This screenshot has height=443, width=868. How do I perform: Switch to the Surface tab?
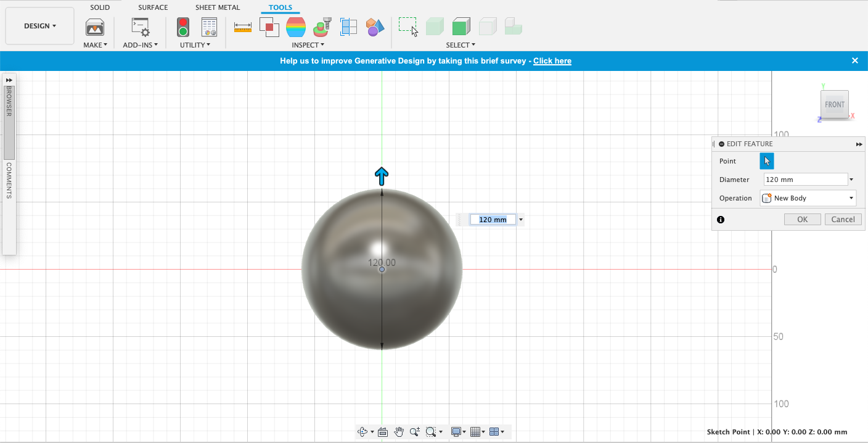[x=153, y=7]
